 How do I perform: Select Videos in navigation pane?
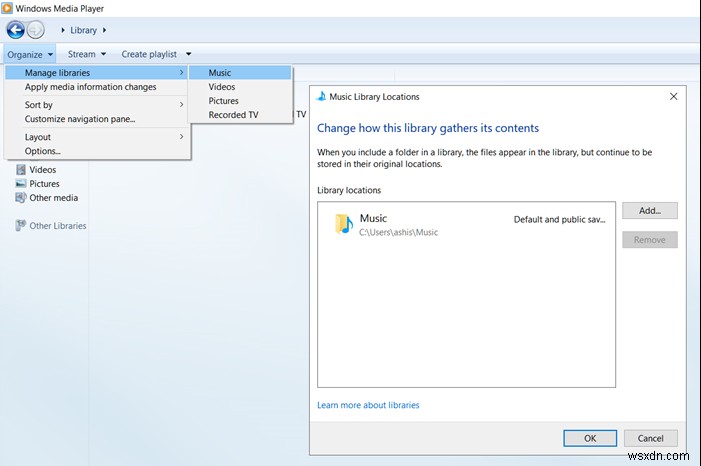click(42, 169)
